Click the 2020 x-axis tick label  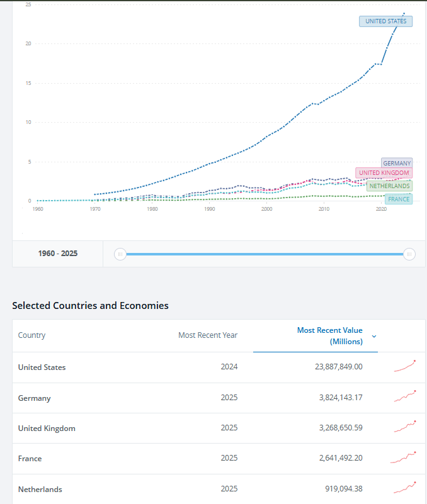click(381, 209)
